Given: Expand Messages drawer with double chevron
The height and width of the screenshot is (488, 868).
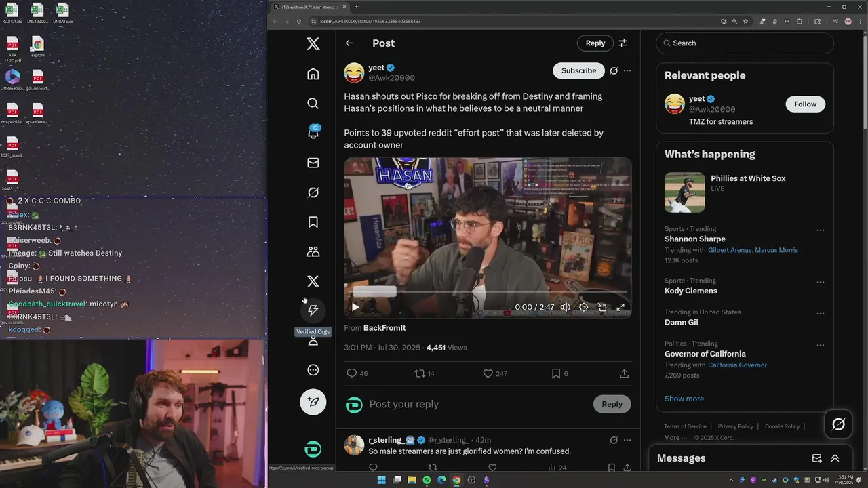Looking at the screenshot, I should tap(835, 458).
